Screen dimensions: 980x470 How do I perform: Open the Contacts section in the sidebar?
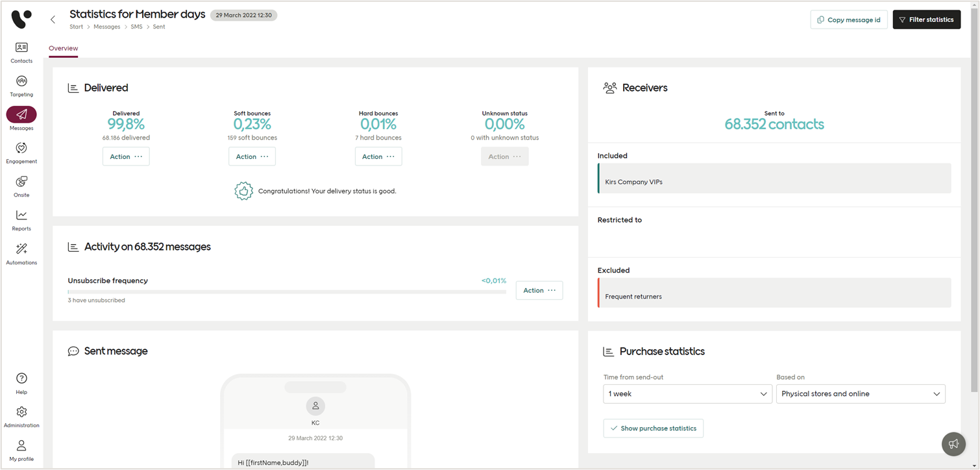(21, 53)
